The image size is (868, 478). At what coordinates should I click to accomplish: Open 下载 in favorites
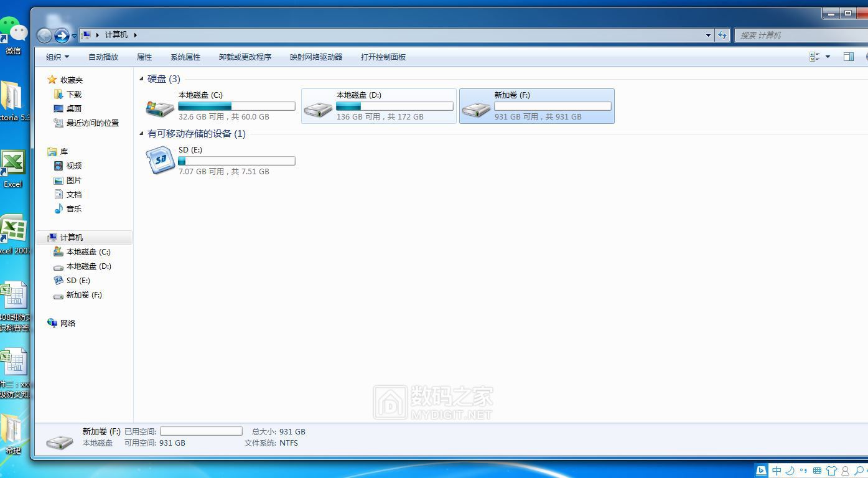coord(73,94)
